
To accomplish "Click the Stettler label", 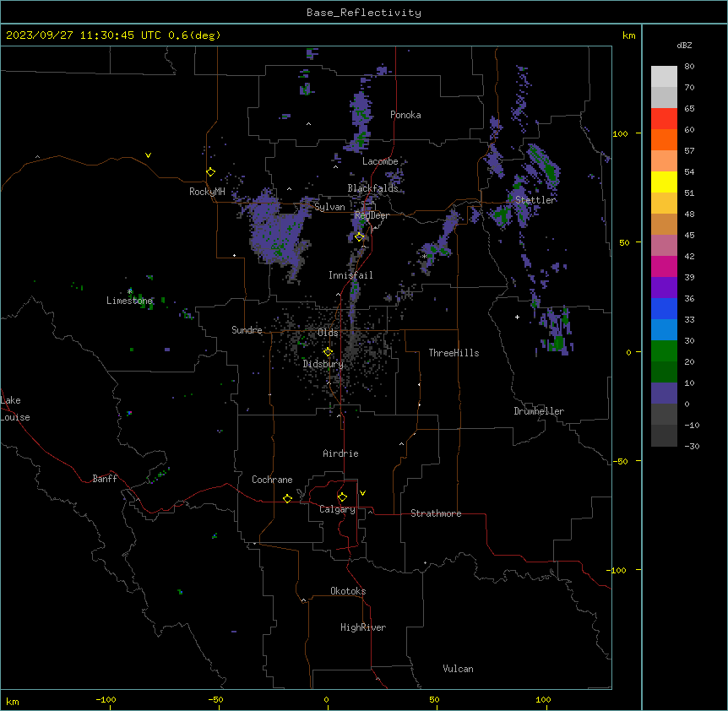I will point(535,200).
